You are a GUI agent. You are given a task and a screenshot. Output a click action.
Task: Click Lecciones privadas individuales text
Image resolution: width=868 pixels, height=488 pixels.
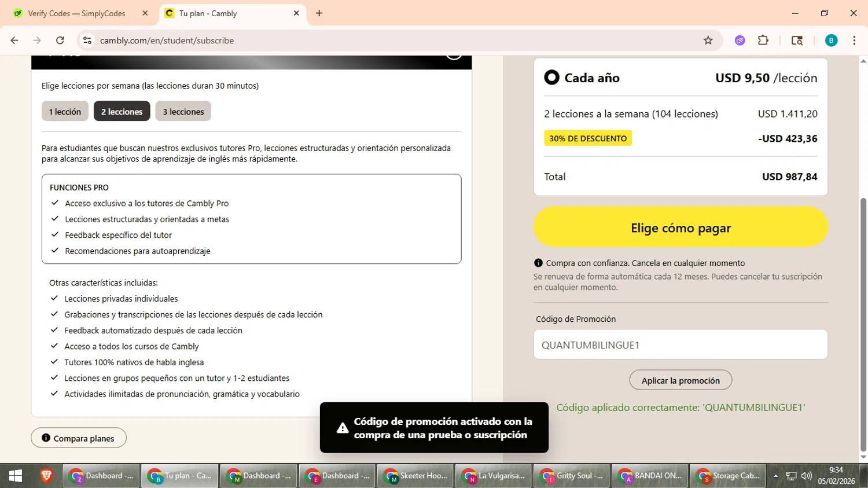(x=121, y=299)
